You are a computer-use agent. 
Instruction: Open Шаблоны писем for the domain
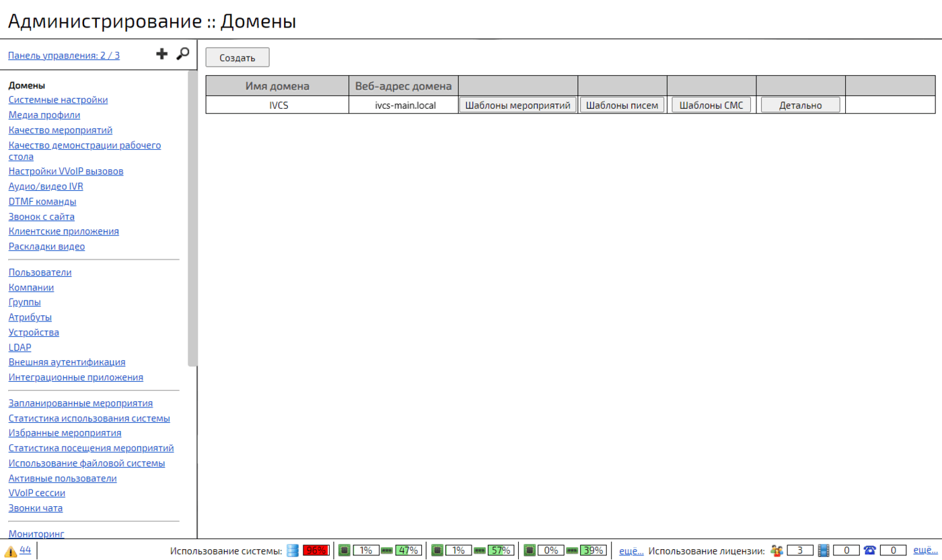[x=622, y=105]
